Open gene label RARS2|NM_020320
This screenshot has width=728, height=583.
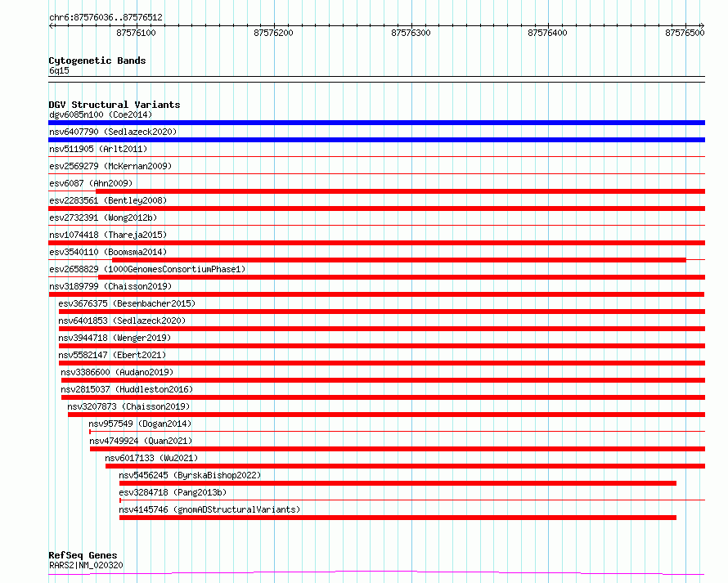(x=86, y=565)
